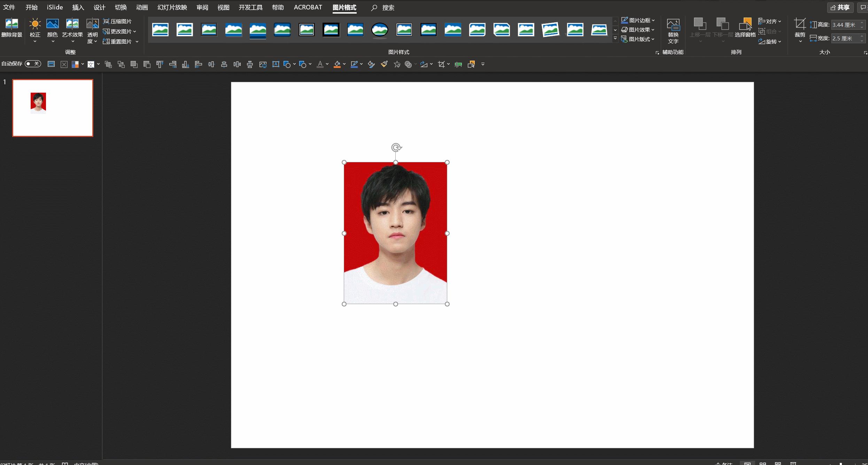The width and height of the screenshot is (868, 465).
Task: Toggle the AutoSave (自动保存) switch
Action: [x=33, y=64]
